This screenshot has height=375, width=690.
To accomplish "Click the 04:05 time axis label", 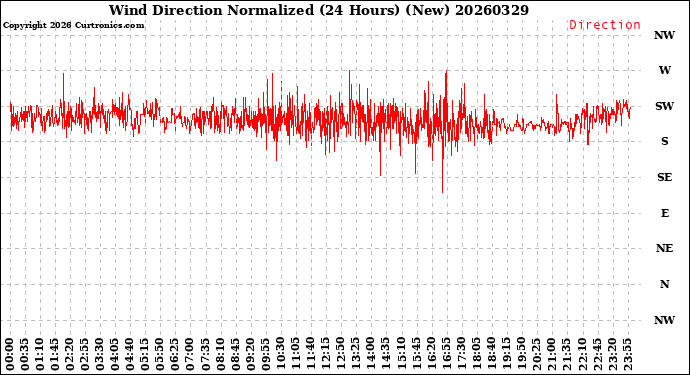I will (x=115, y=354).
